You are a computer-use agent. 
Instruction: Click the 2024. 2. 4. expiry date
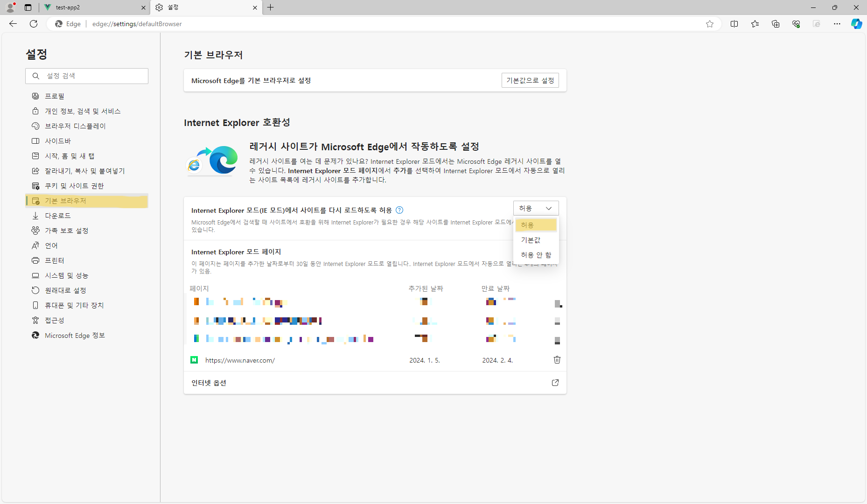tap(497, 360)
